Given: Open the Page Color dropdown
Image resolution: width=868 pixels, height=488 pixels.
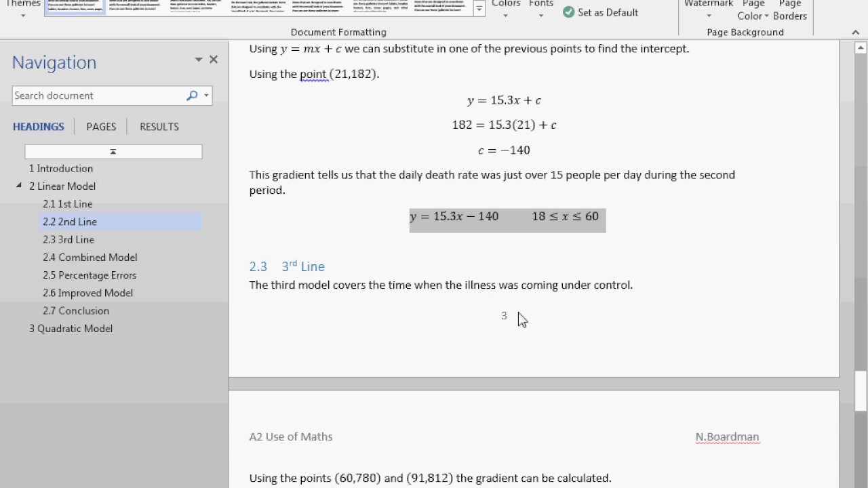Looking at the screenshot, I should (753, 9).
